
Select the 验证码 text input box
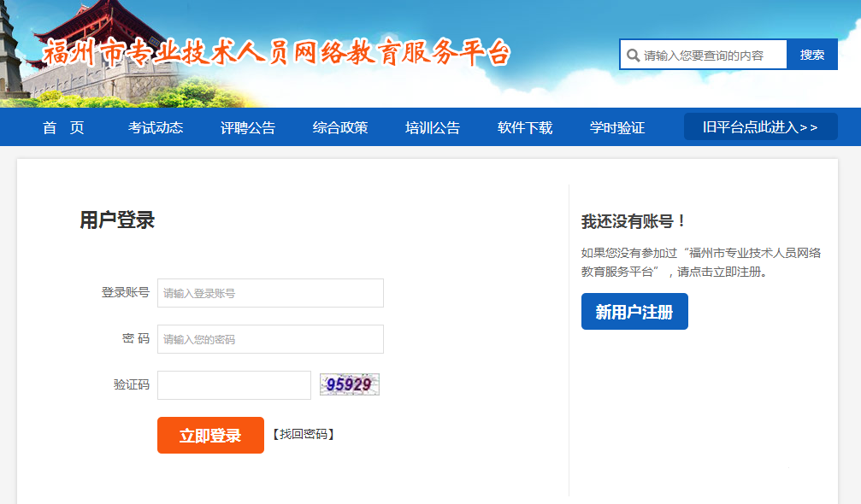(234, 385)
